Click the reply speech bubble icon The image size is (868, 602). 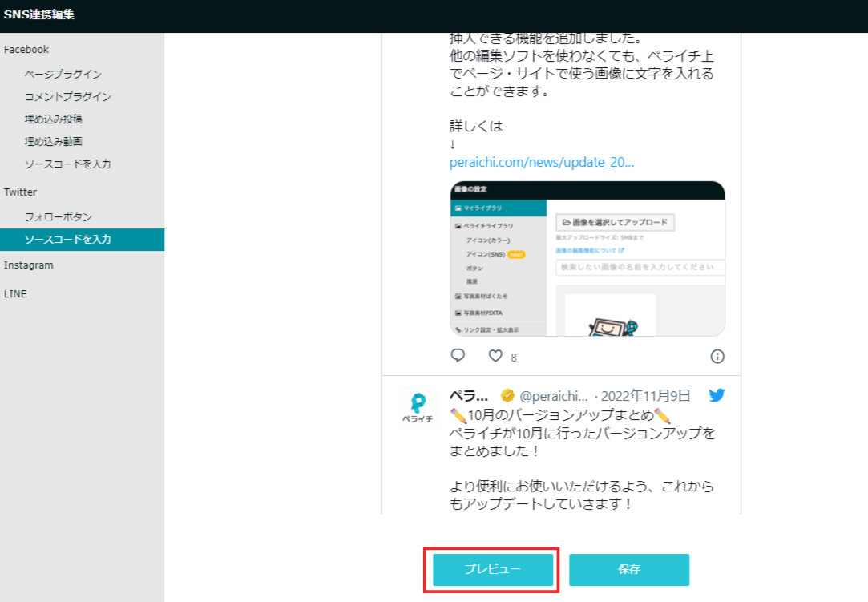(x=458, y=356)
